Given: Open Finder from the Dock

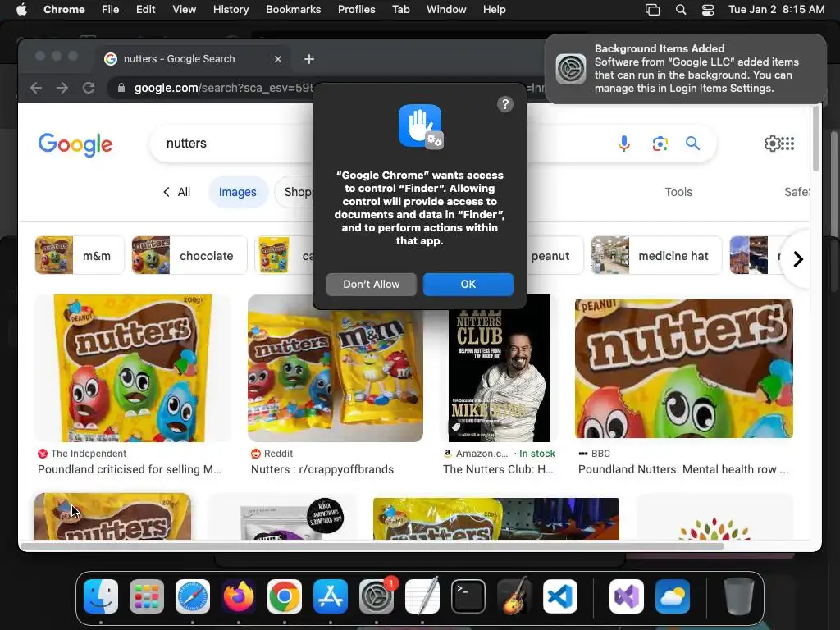Looking at the screenshot, I should pyautogui.click(x=101, y=596).
